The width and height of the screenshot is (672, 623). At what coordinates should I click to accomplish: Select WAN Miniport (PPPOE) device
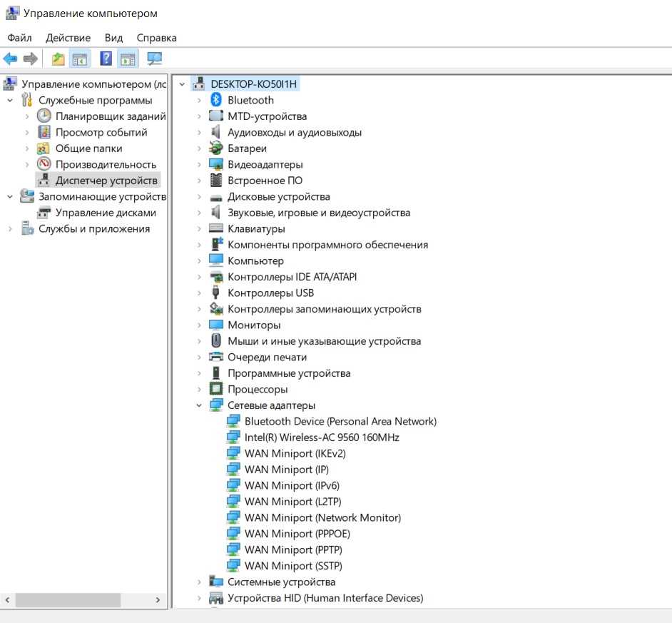pos(297,534)
